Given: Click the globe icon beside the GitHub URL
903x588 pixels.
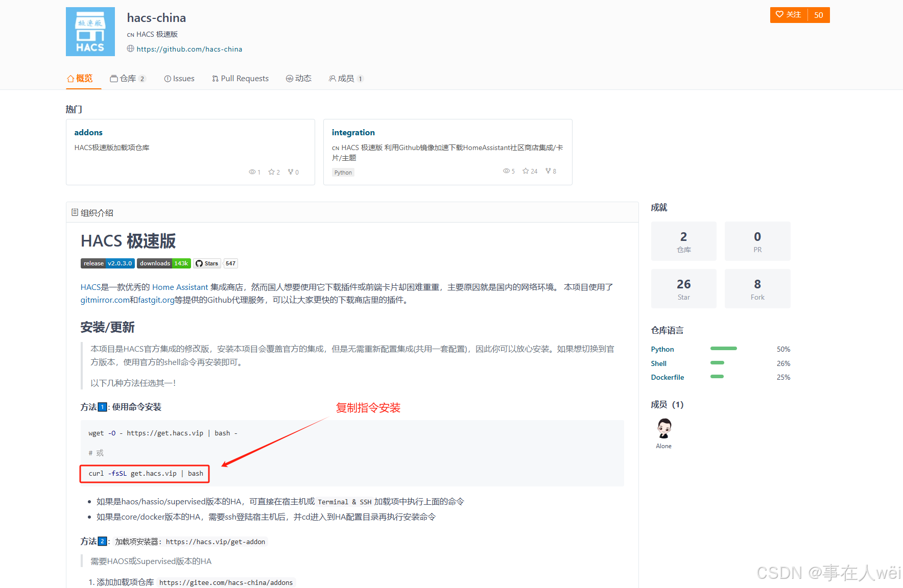Looking at the screenshot, I should pos(131,49).
